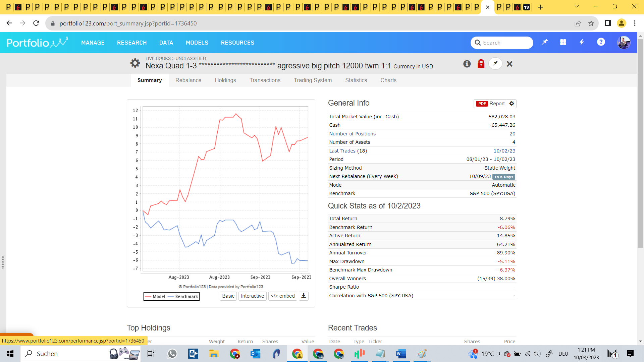This screenshot has width=644, height=362.
Task: Open report settings gear next to PDF Report
Action: [512, 104]
